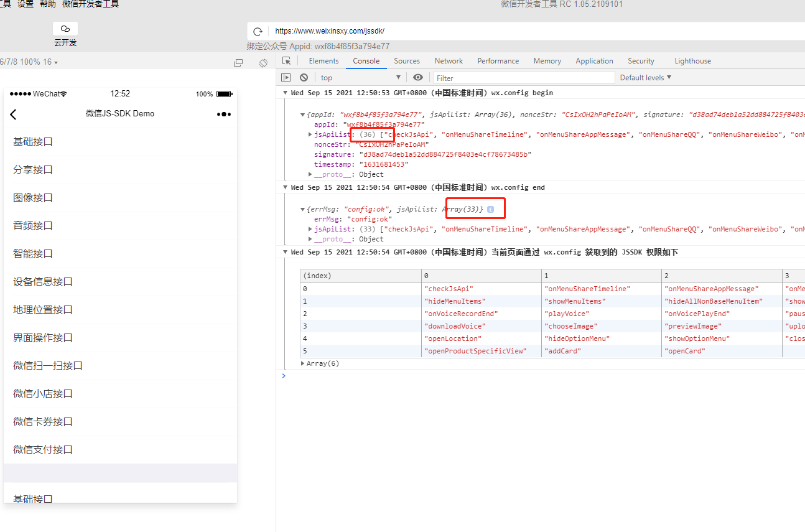Open the 音频接口 list item
Image resolution: width=805 pixels, height=532 pixels.
point(120,225)
